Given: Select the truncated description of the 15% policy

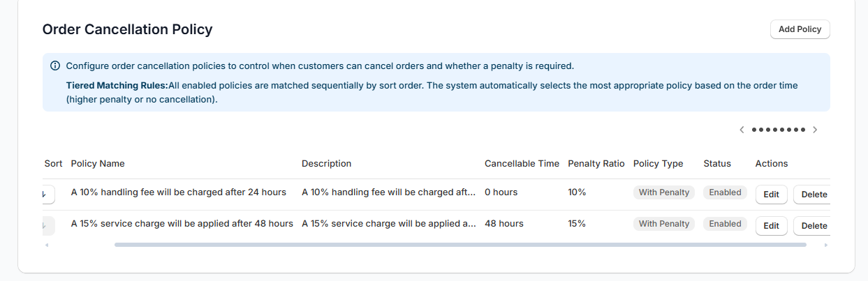Looking at the screenshot, I should coord(389,224).
